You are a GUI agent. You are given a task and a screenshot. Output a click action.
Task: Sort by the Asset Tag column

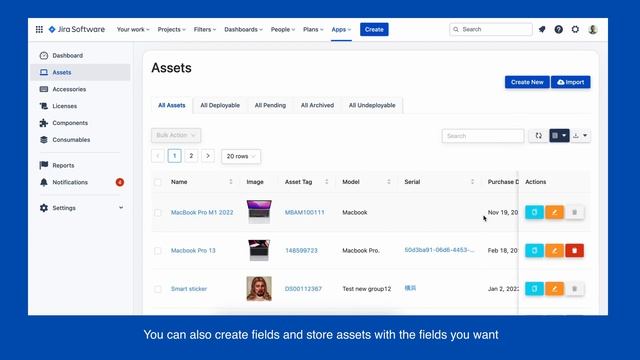coord(327,182)
